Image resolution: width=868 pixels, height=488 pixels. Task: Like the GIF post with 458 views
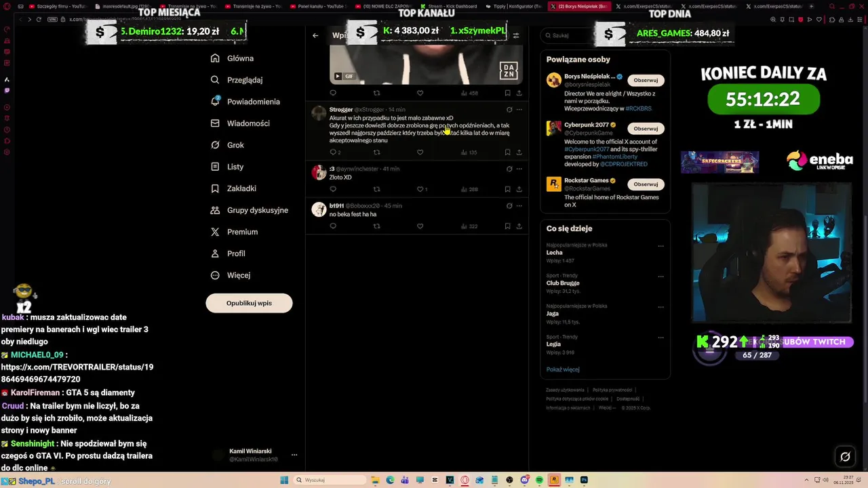(x=420, y=93)
